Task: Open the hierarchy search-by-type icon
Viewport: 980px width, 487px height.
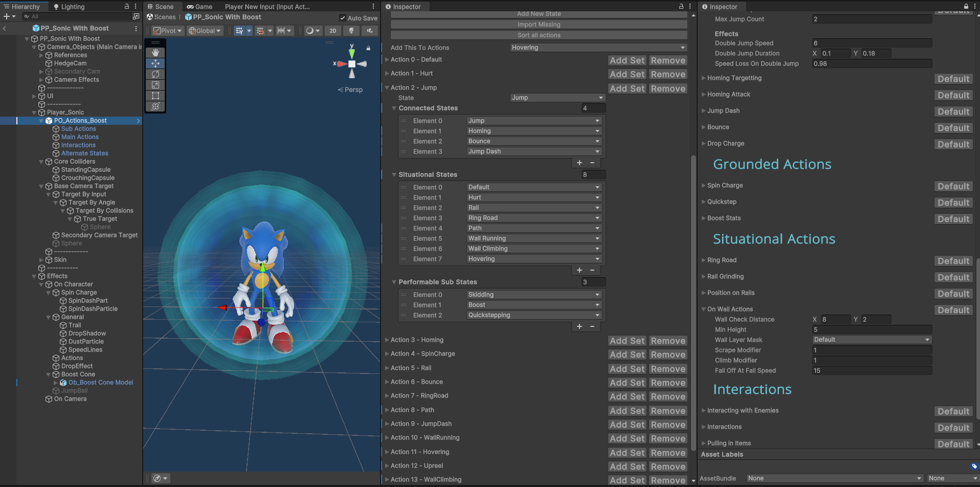Action: pos(136,16)
